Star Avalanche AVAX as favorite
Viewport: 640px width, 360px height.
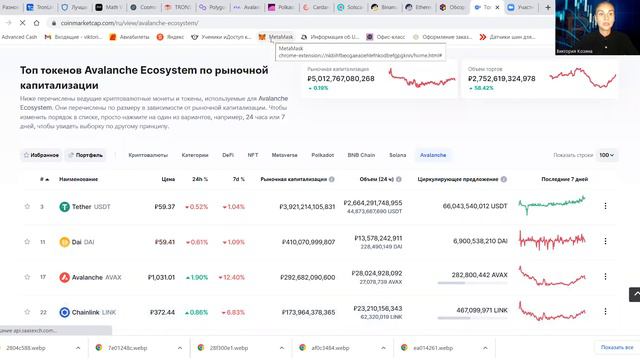[27, 277]
